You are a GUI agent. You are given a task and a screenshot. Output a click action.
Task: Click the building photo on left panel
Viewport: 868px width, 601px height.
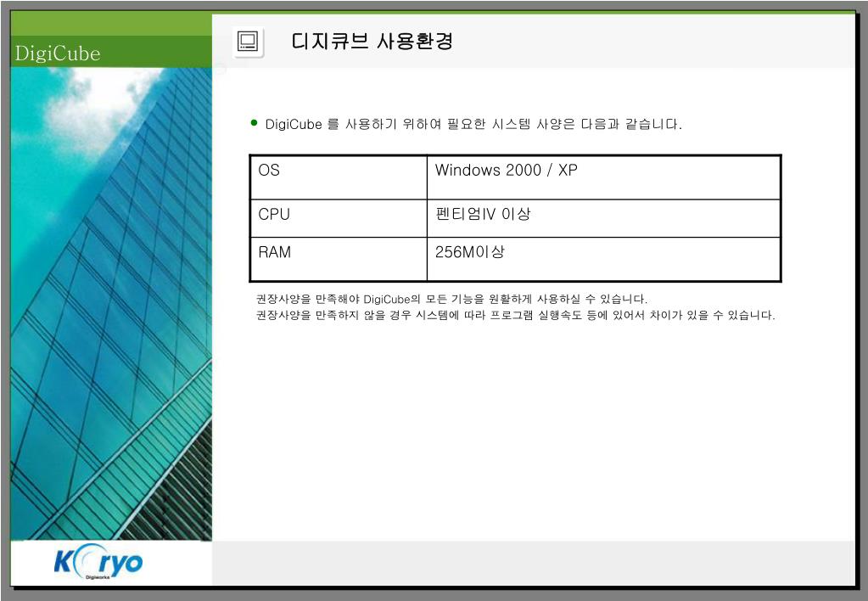coord(110,304)
